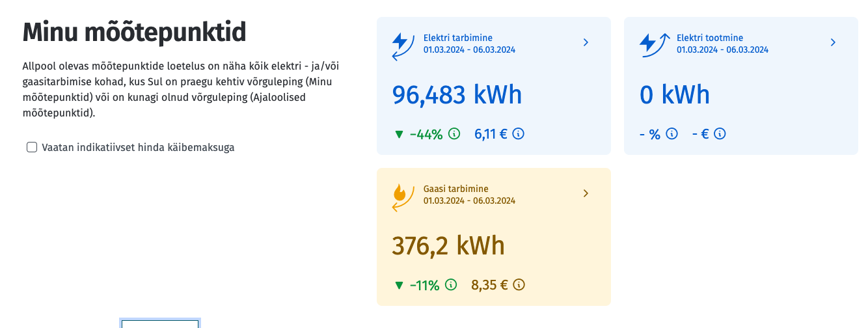The height and width of the screenshot is (328, 868).
Task: Click the electricity consumption lightning icon
Action: [x=403, y=46]
